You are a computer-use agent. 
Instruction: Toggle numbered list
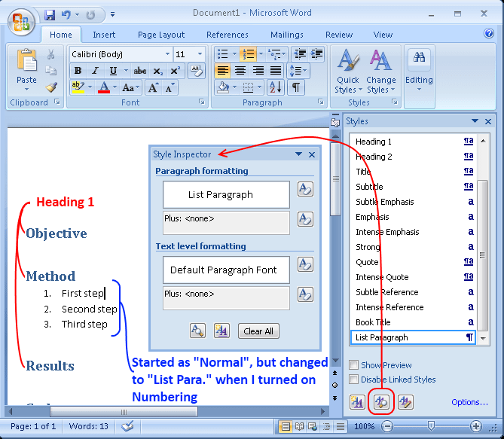[249, 54]
